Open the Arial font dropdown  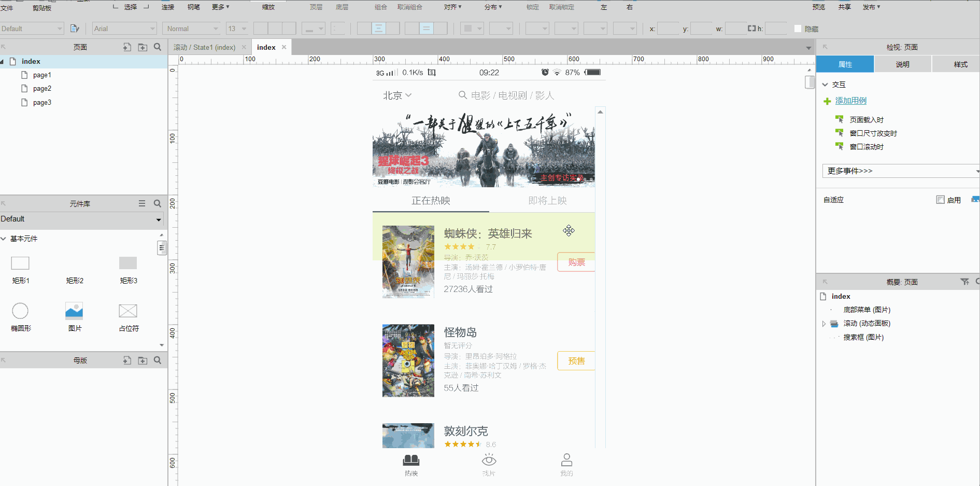pos(124,29)
